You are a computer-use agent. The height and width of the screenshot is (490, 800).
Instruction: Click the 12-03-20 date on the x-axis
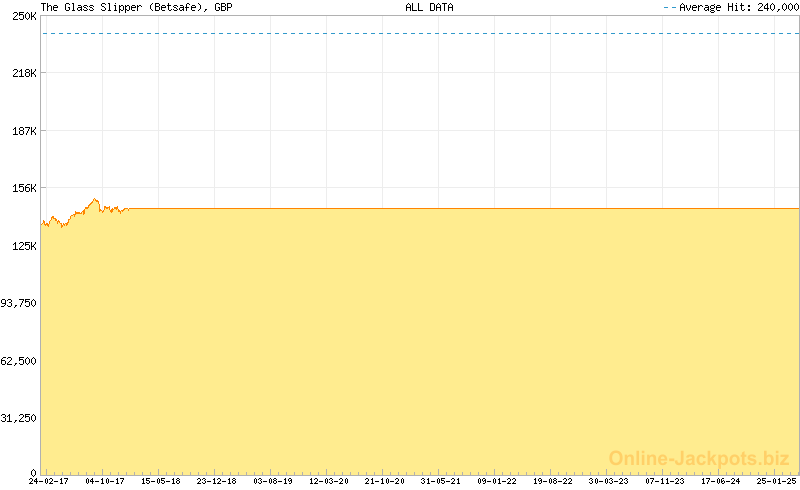tap(329, 481)
